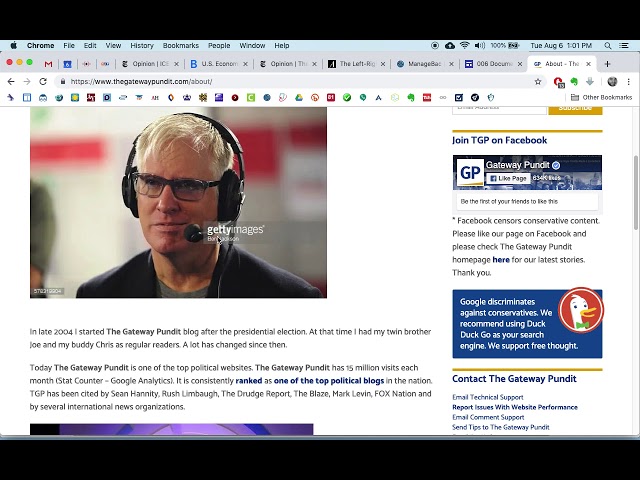The height and width of the screenshot is (480, 640).
Task: Open macOS Spotlight search
Action: 608,46
